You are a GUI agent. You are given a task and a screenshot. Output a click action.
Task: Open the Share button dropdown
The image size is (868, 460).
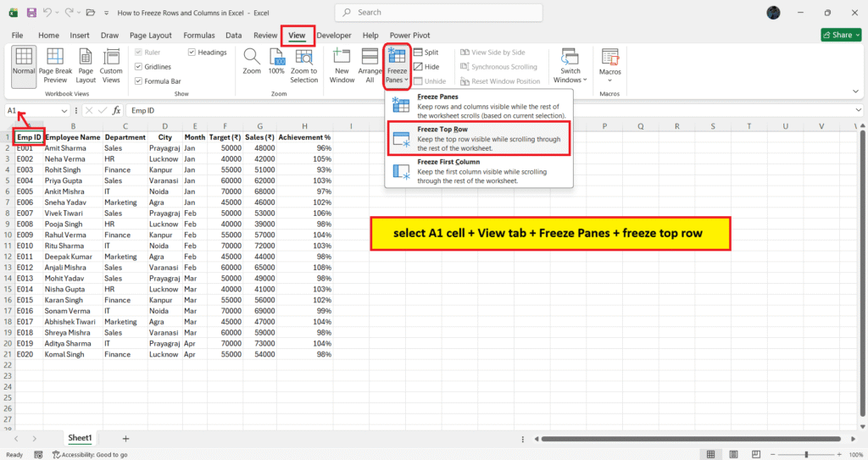pos(841,35)
